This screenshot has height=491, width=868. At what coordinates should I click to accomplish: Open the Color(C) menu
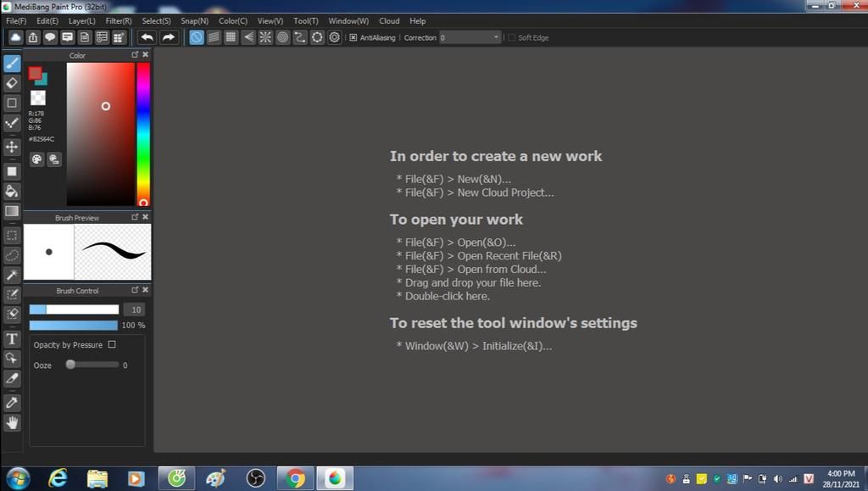click(x=233, y=20)
